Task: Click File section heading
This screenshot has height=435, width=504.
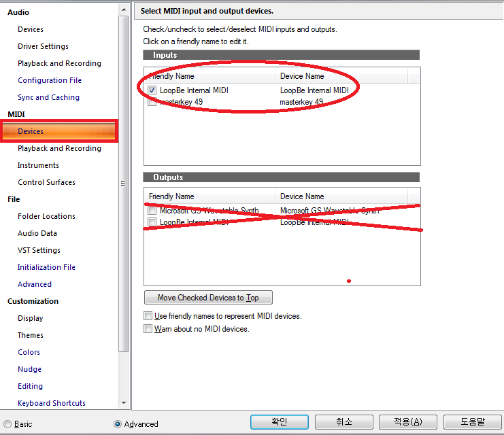Action: click(x=14, y=199)
